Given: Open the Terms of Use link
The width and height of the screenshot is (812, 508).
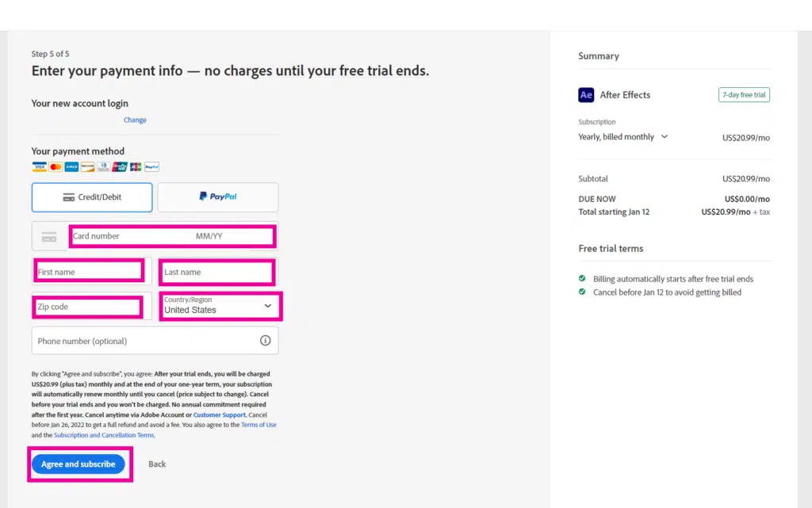Looking at the screenshot, I should (259, 426).
